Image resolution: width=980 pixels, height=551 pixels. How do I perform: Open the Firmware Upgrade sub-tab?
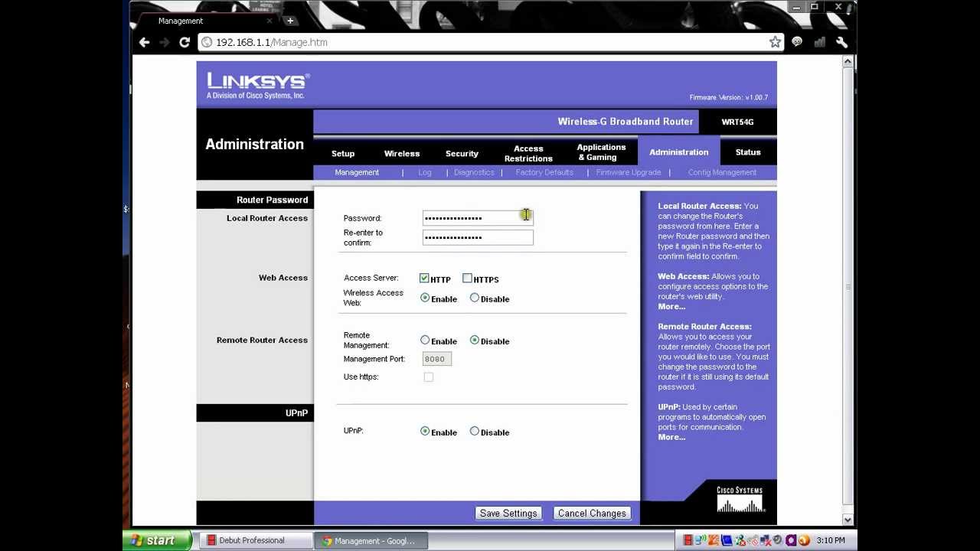point(629,172)
